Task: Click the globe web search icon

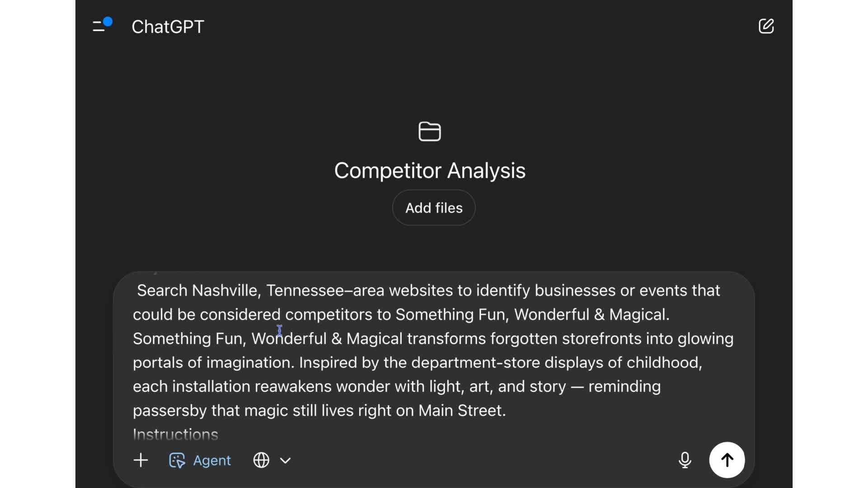Action: tap(261, 460)
